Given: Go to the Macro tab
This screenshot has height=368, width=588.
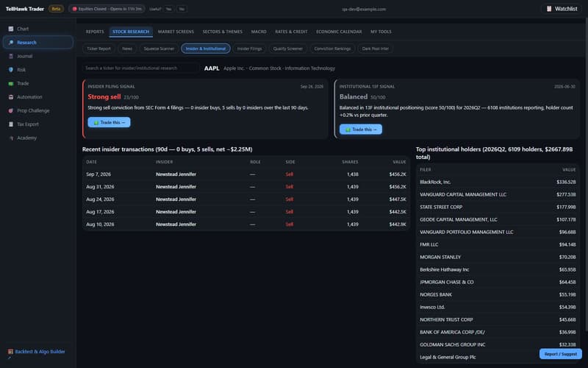Looking at the screenshot, I should (x=259, y=32).
